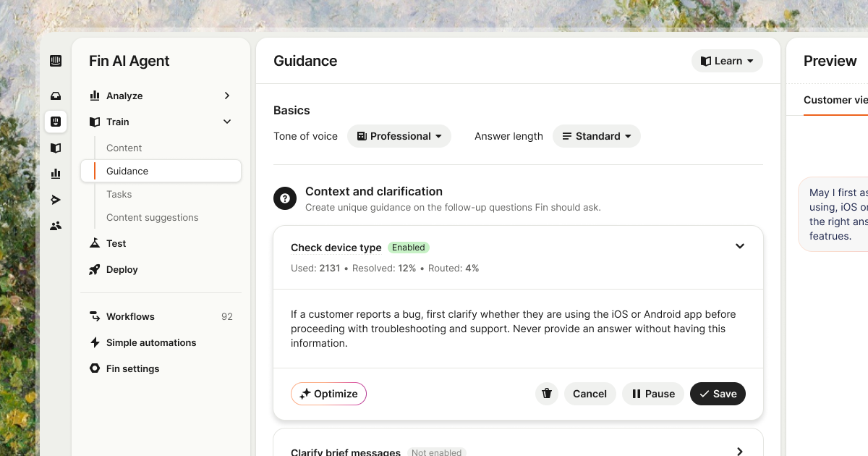
Task: Open the Learn dropdown menu
Action: (727, 61)
